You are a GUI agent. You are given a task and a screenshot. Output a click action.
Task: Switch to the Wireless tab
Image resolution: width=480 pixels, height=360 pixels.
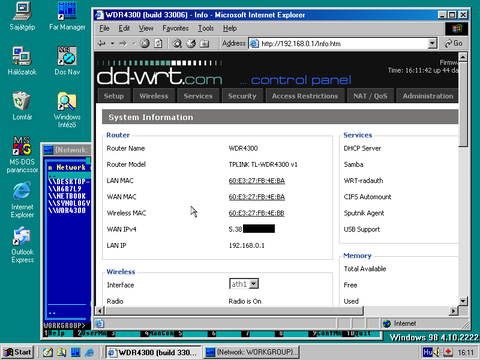coord(154,96)
